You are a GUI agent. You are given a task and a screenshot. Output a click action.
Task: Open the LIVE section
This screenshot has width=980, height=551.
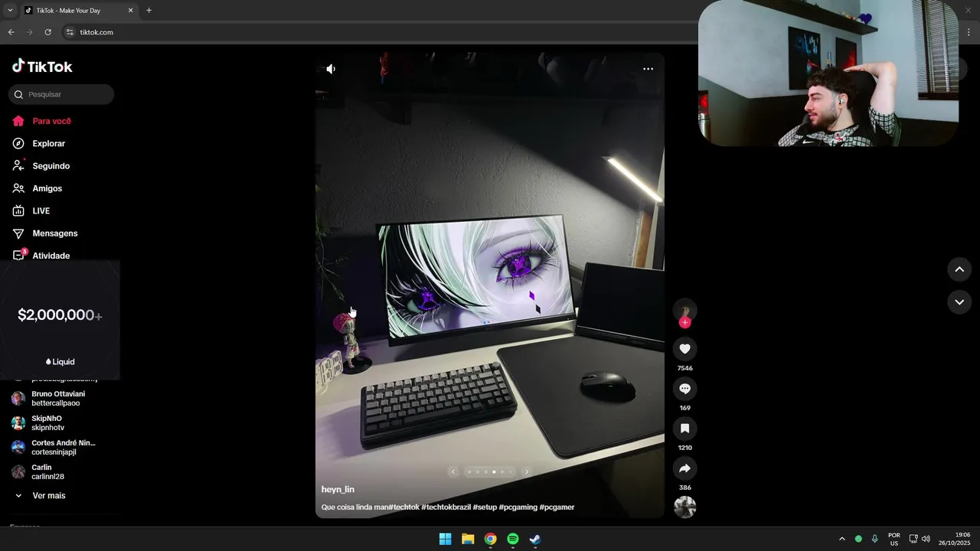tap(32, 210)
